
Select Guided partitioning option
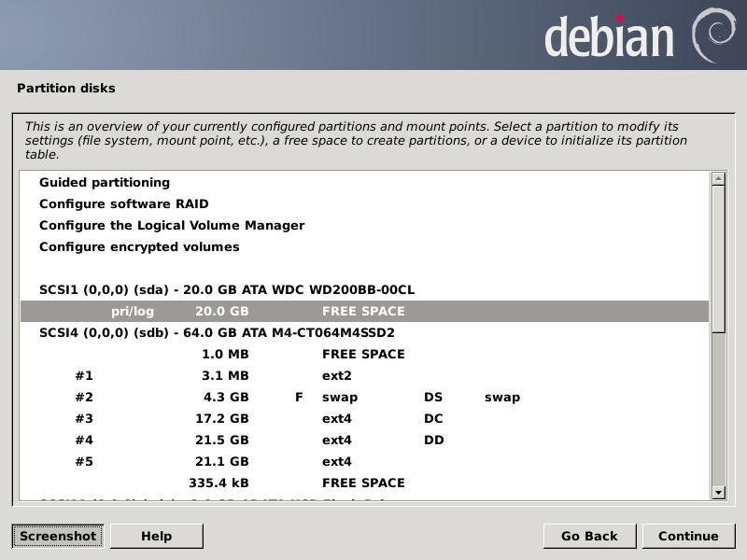(105, 183)
